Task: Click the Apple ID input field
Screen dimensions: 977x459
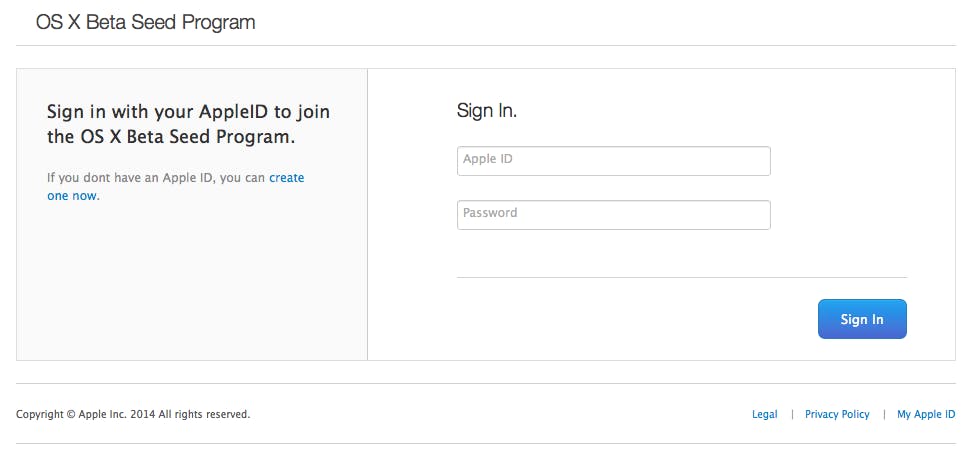Action: (613, 161)
